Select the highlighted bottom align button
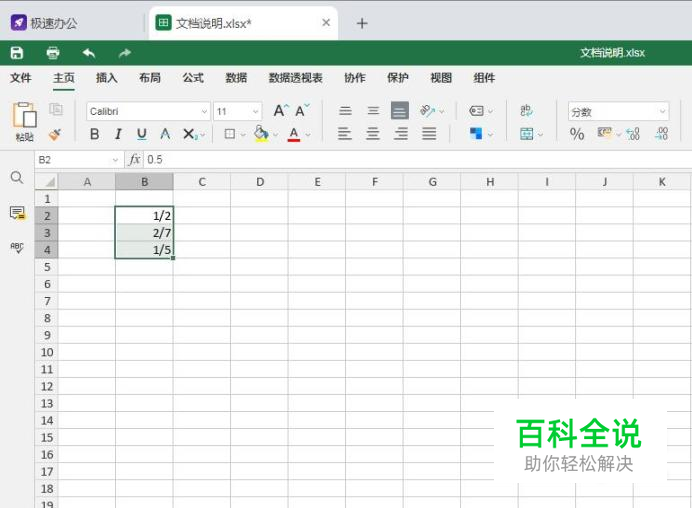Screen dimensions: 692x508 click(400, 111)
